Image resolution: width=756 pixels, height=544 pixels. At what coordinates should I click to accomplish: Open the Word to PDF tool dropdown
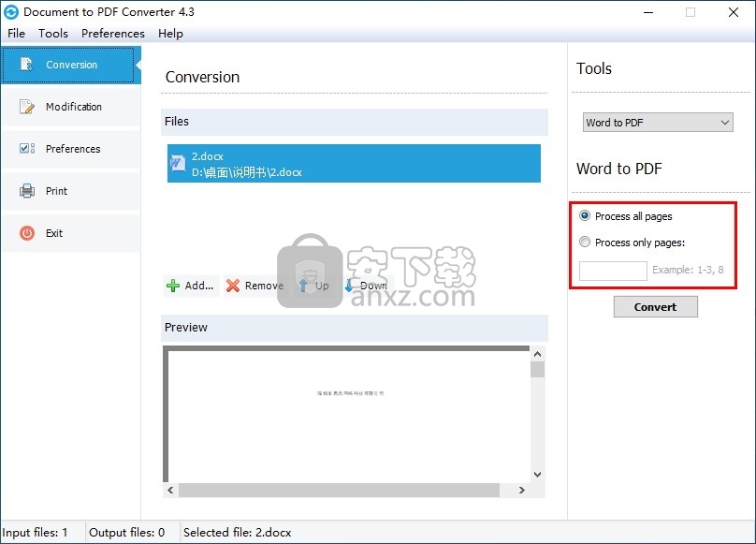[658, 123]
